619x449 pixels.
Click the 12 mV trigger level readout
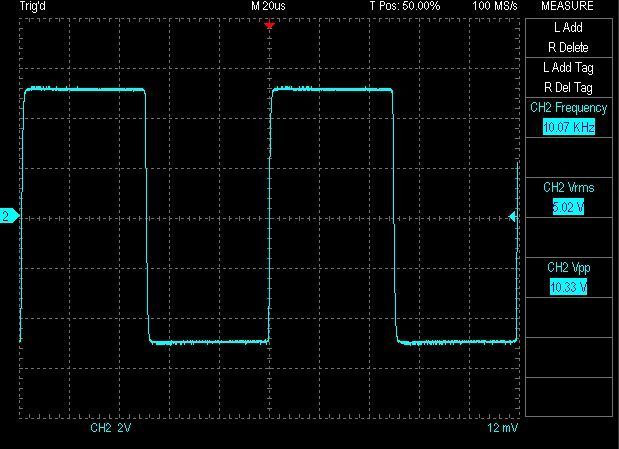click(x=503, y=428)
